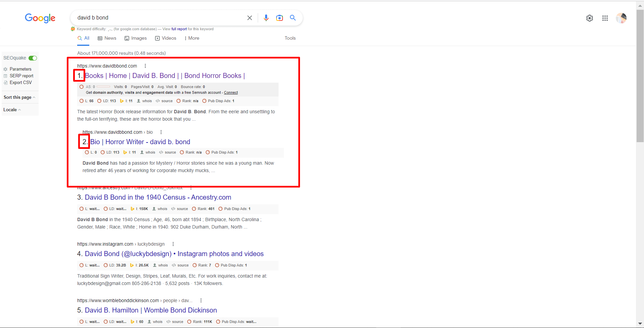Click the Semrush keyword difficulty icon
This screenshot has width=644, height=328.
73,29
